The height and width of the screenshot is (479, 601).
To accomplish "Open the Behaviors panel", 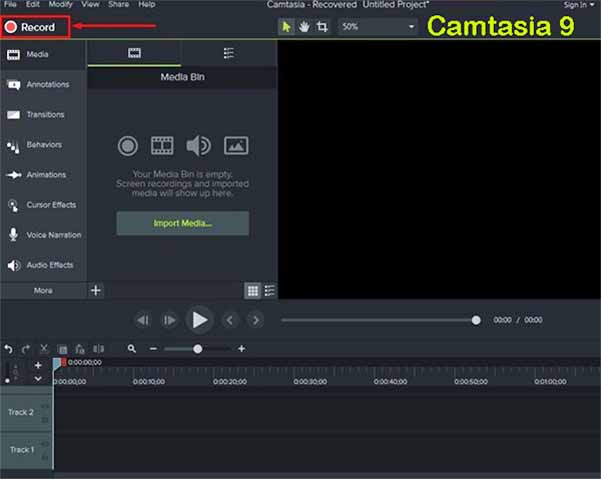I will (43, 145).
